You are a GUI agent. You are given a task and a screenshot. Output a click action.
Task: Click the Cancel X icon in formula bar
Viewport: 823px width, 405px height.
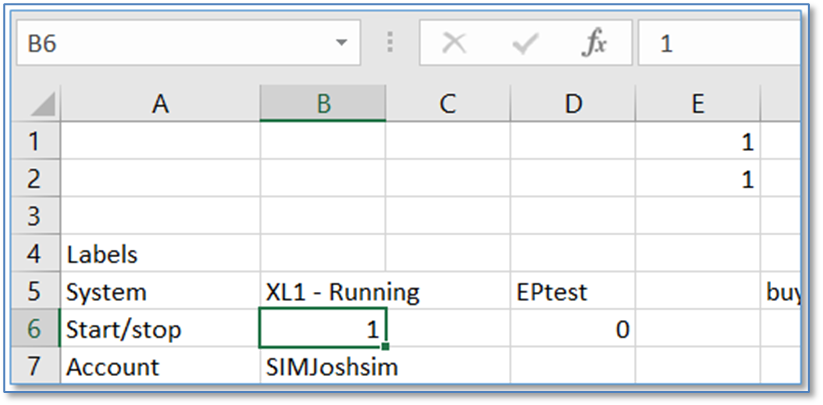(455, 44)
